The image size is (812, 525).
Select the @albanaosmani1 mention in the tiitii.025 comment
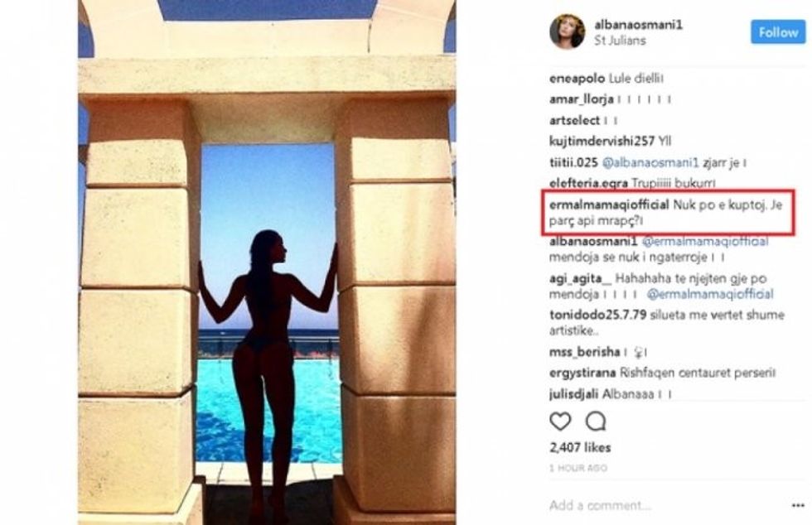(x=650, y=162)
